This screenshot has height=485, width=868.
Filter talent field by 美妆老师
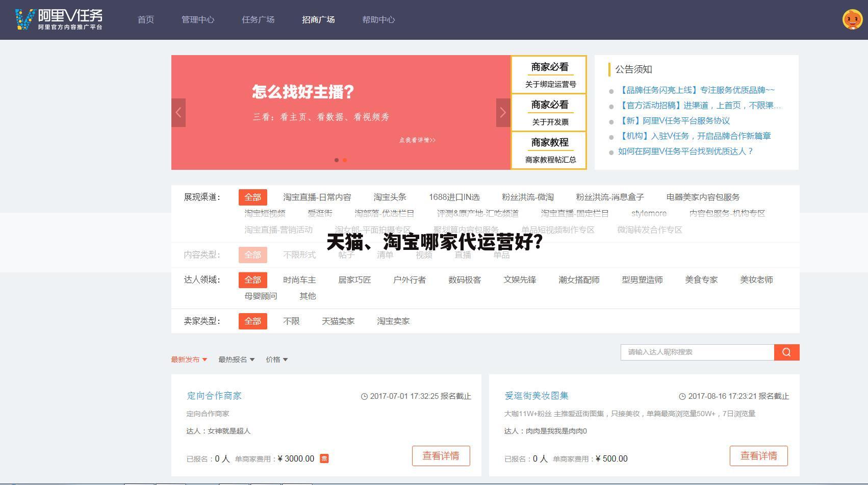point(756,280)
